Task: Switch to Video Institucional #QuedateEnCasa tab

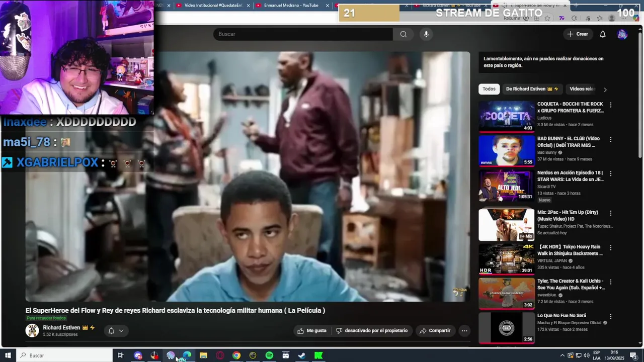Action: pos(213,6)
